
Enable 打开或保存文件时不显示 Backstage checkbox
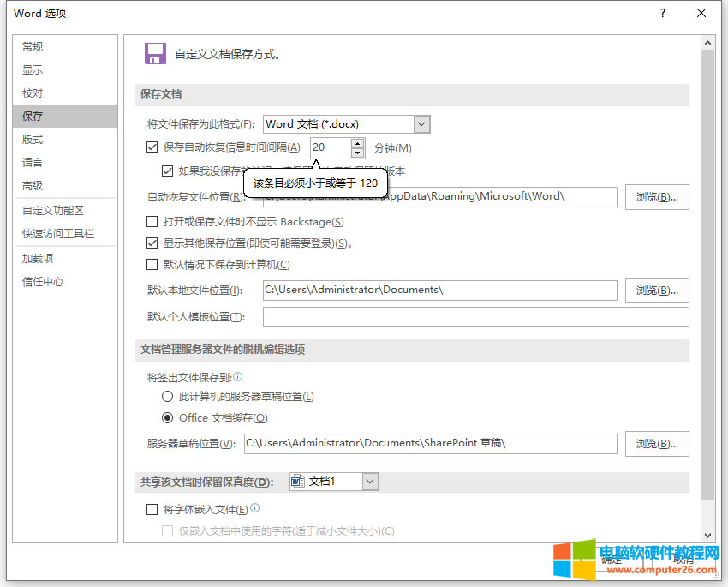152,222
